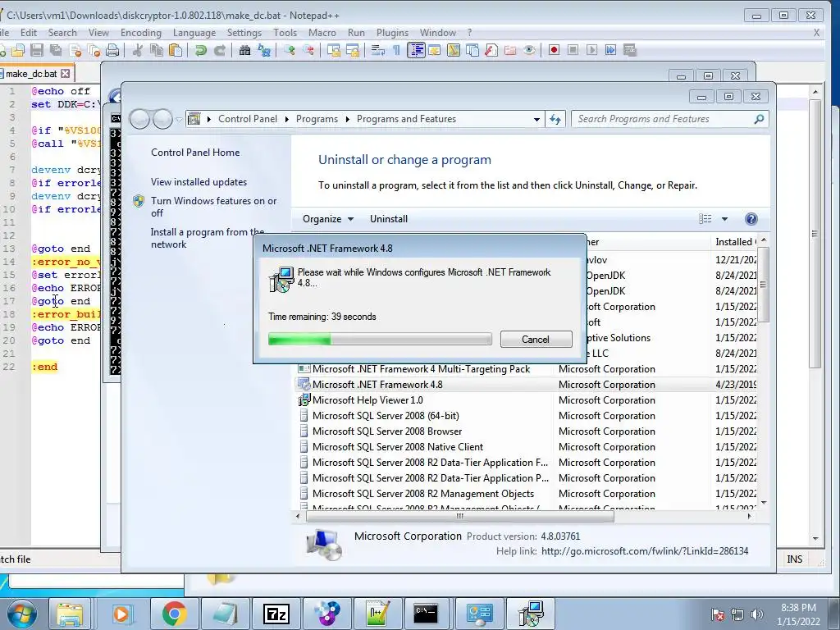This screenshot has width=840, height=630.
Task: Click the refresh button beside the address bar
Action: tap(555, 120)
